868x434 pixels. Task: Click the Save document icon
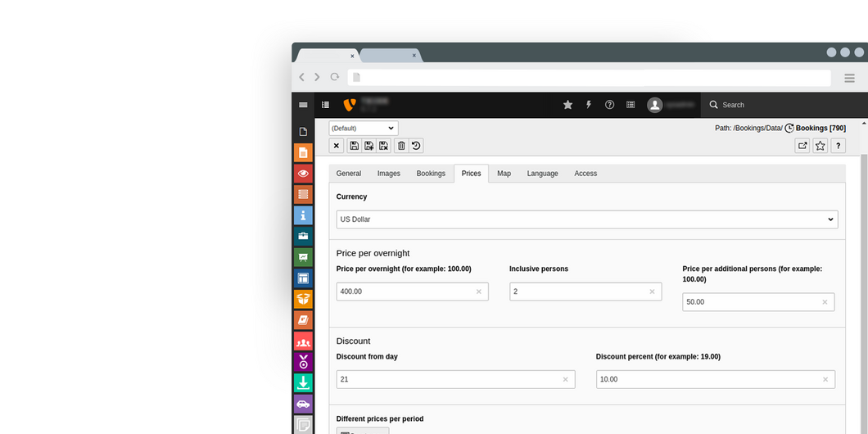tap(354, 146)
